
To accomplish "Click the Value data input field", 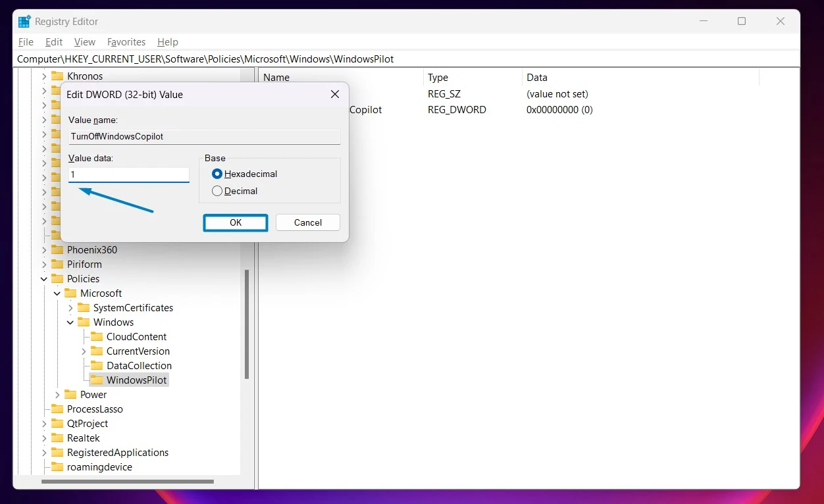I will pyautogui.click(x=129, y=174).
